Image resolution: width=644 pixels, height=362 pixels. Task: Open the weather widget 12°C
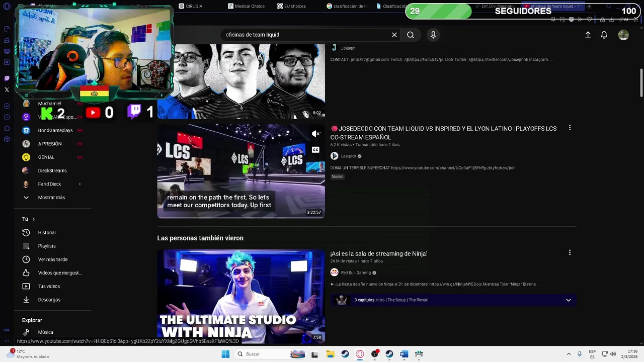(x=28, y=354)
